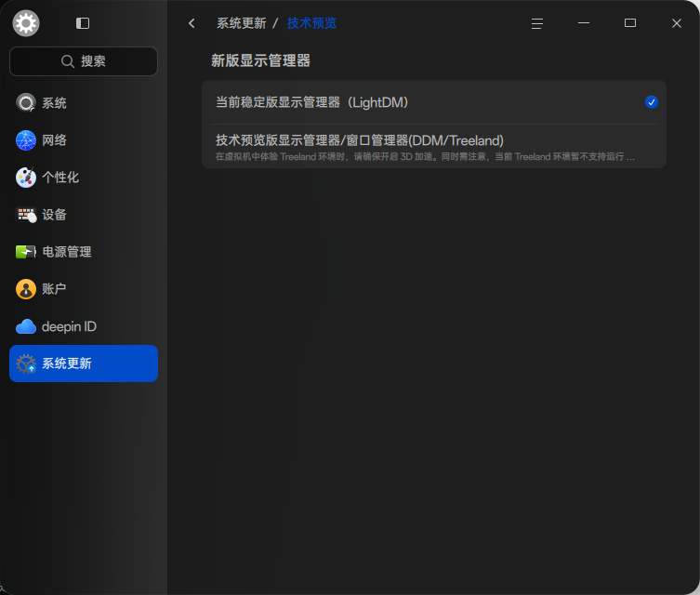Click the 设备 keyboard icon
Image resolution: width=700 pixels, height=595 pixels.
[26, 215]
